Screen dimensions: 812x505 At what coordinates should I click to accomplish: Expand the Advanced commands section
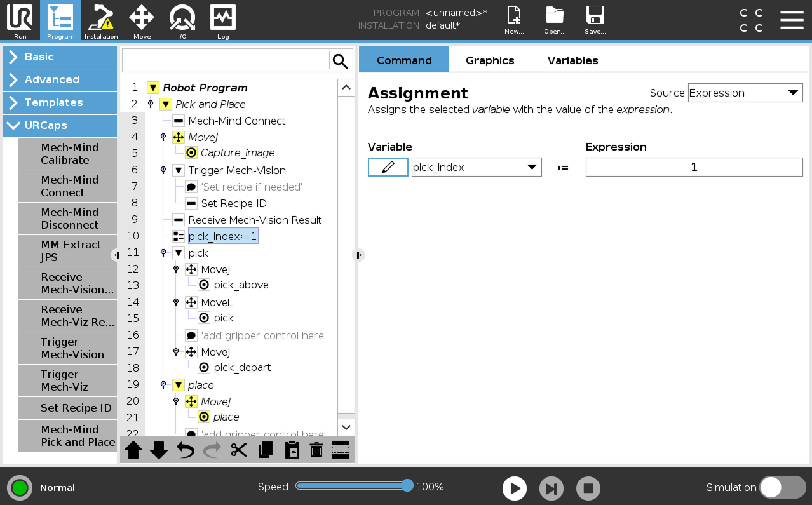(60, 79)
